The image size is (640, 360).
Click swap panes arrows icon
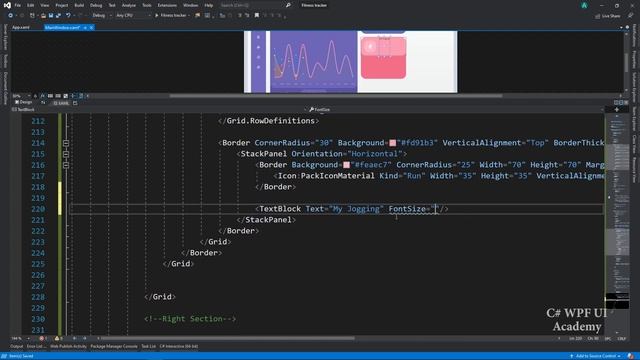(x=43, y=103)
